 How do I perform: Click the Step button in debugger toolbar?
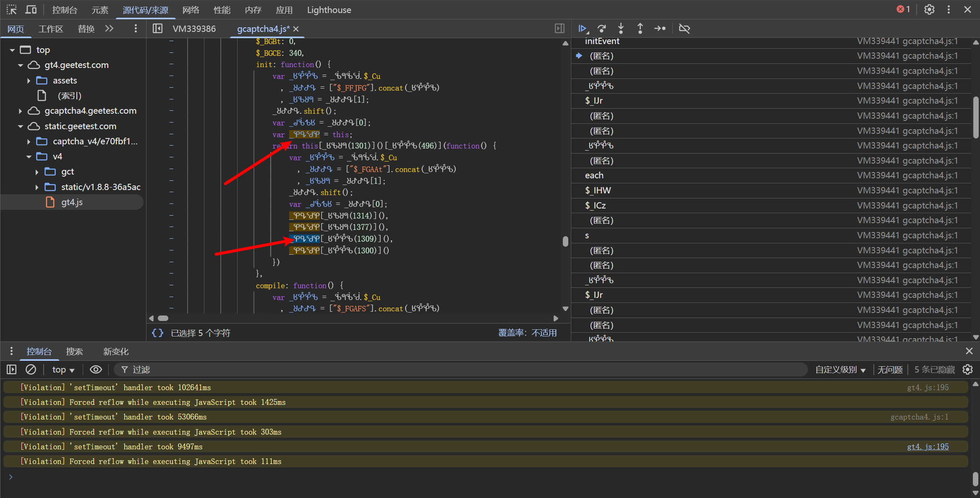tap(660, 29)
